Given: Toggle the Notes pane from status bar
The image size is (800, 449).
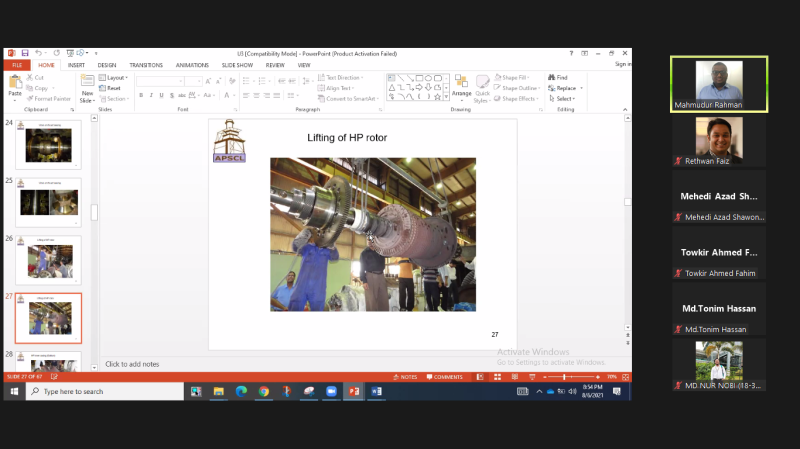Looking at the screenshot, I should (x=404, y=377).
